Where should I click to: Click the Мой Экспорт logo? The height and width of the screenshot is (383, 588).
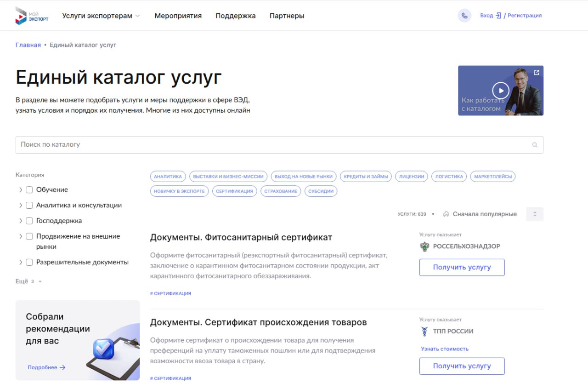click(x=32, y=16)
